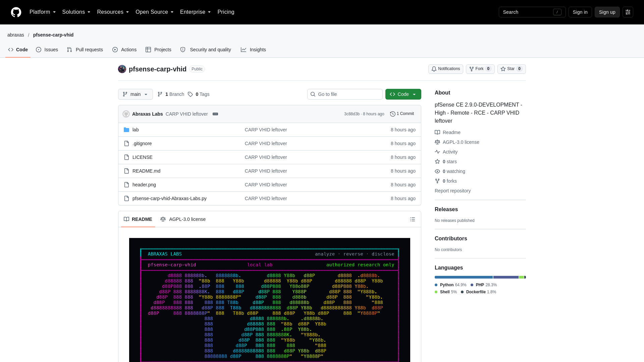Screen dimensions: 644x362
Task: Open Report repository link
Action: coord(452,191)
